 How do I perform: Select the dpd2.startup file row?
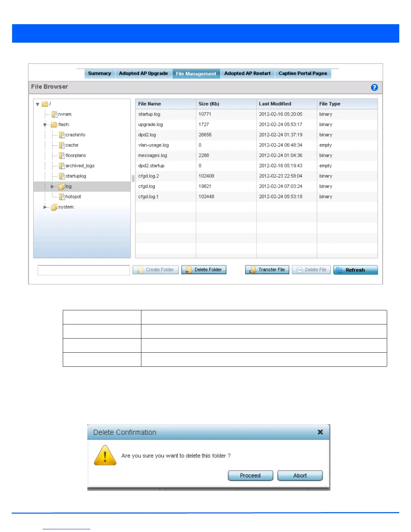pos(257,166)
